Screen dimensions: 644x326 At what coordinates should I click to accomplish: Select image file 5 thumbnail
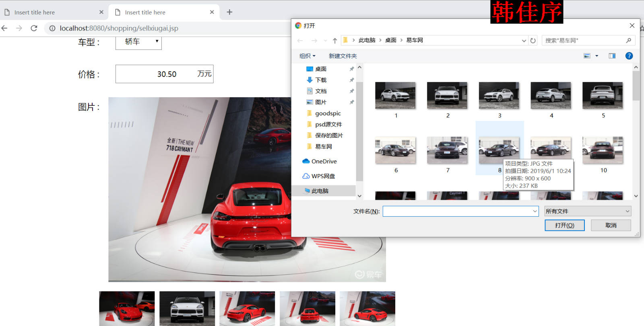click(603, 95)
